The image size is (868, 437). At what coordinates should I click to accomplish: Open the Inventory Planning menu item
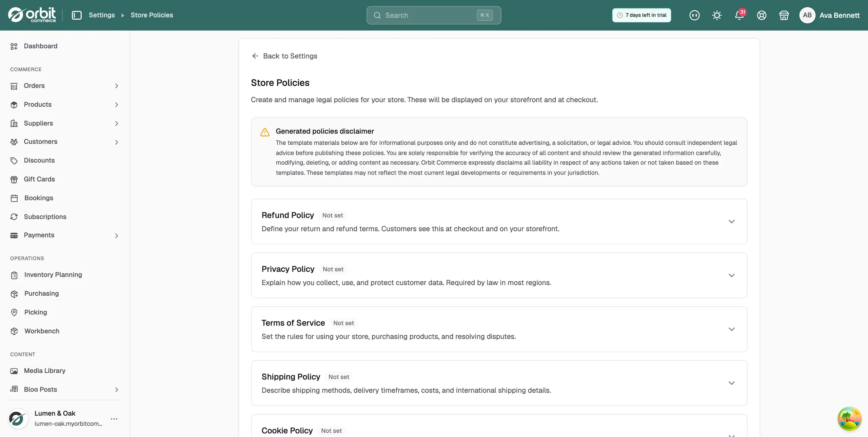[64, 275]
